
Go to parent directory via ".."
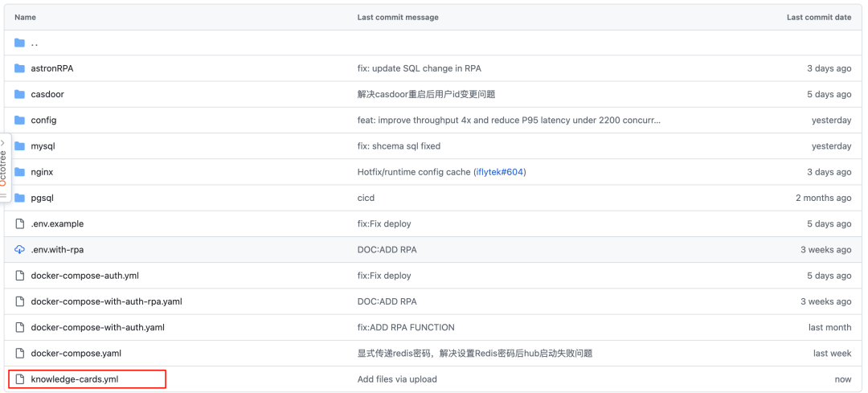point(34,43)
